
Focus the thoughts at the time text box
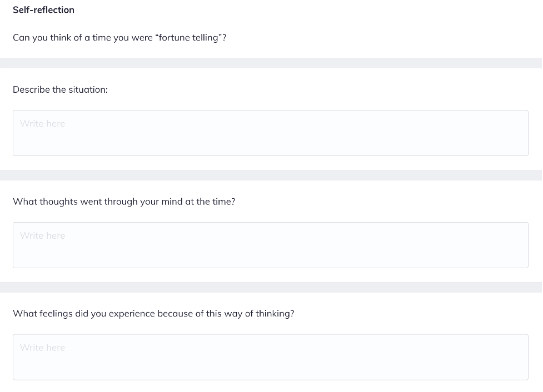click(270, 245)
